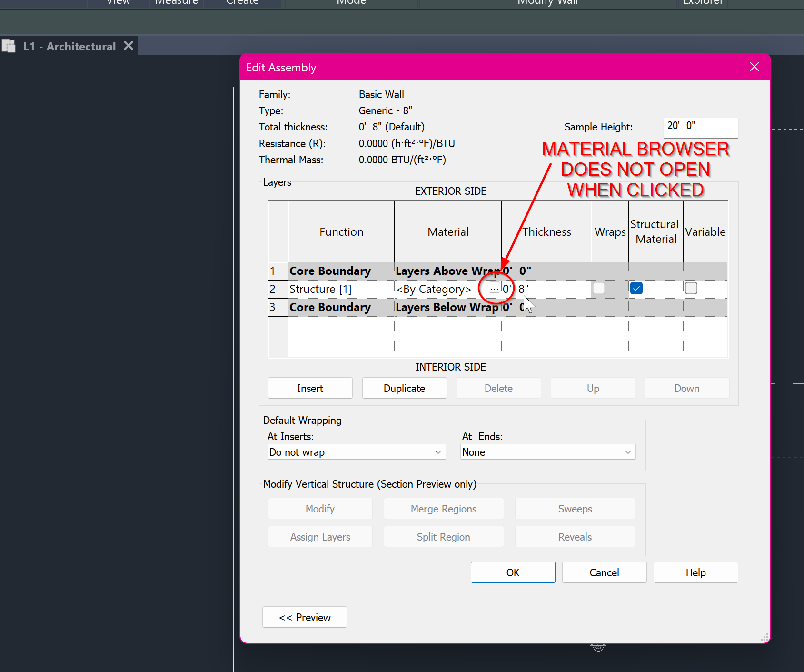
Task: Enable Variable checkbox for Structure layer
Action: (691, 288)
